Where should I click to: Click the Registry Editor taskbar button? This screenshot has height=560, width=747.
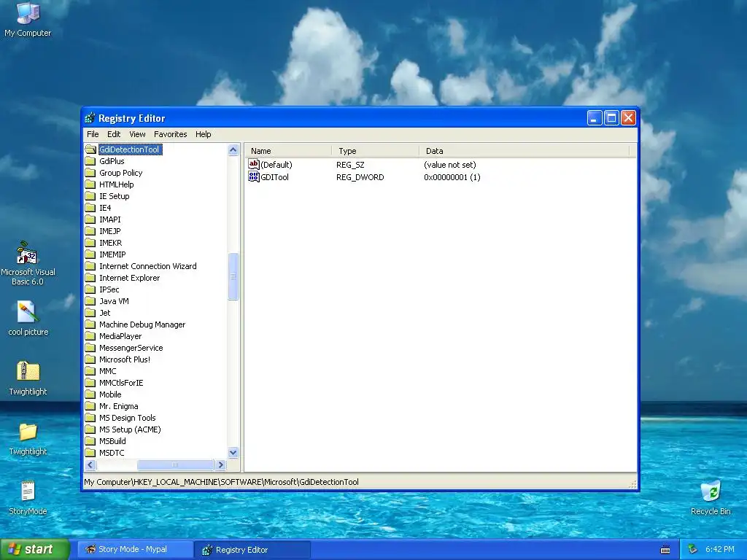point(252,550)
